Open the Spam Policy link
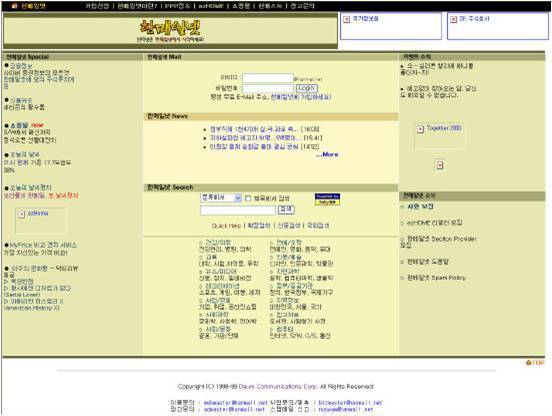The height and width of the screenshot is (416, 552). (x=436, y=278)
